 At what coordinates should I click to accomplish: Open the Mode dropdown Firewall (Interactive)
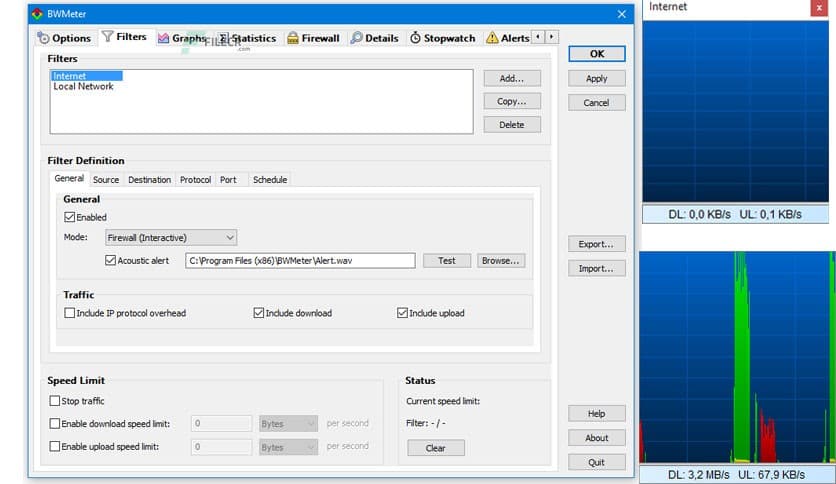[x=171, y=238]
